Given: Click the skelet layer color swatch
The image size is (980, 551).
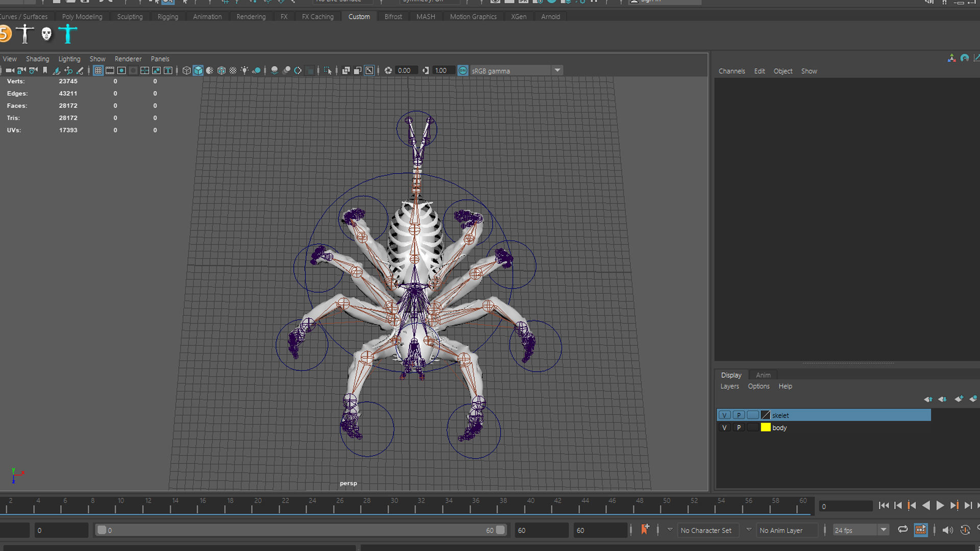Looking at the screenshot, I should [x=766, y=415].
